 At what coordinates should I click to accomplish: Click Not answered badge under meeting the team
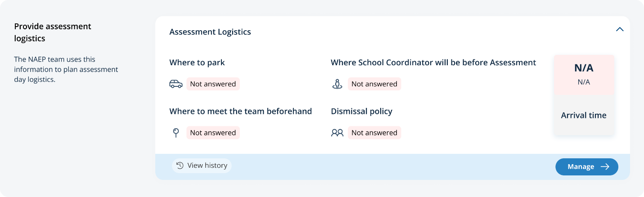click(213, 133)
